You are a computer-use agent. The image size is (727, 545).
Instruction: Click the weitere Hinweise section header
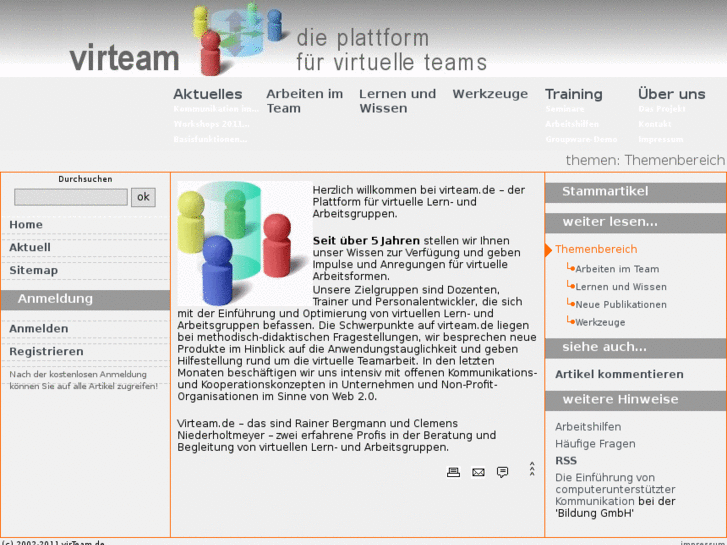[636, 400]
